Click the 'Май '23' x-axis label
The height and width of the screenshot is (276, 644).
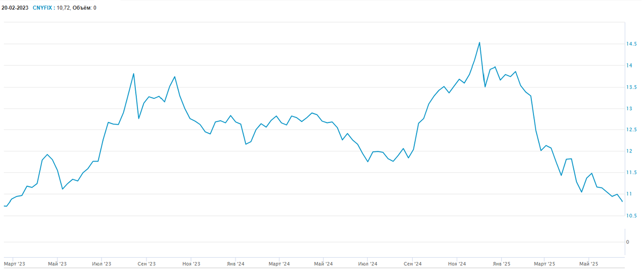57,264
